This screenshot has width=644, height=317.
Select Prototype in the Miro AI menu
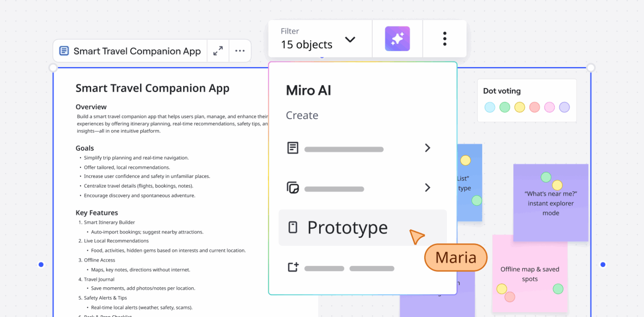pyautogui.click(x=348, y=227)
